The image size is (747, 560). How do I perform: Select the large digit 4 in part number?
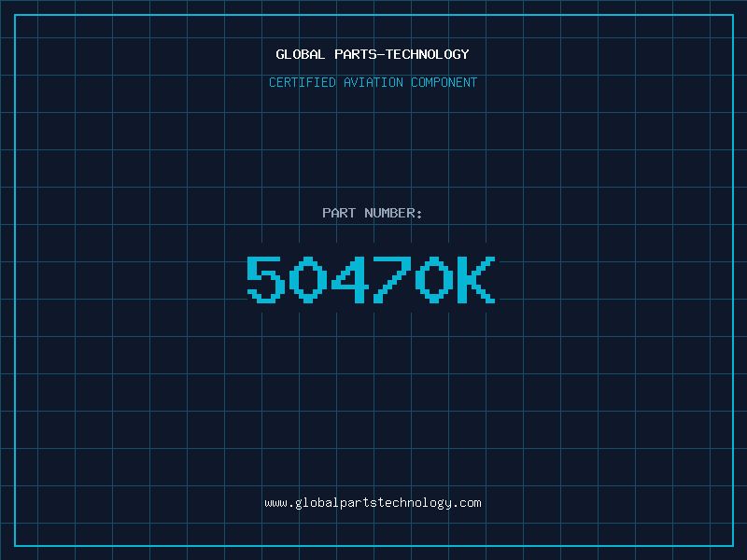[x=351, y=279]
